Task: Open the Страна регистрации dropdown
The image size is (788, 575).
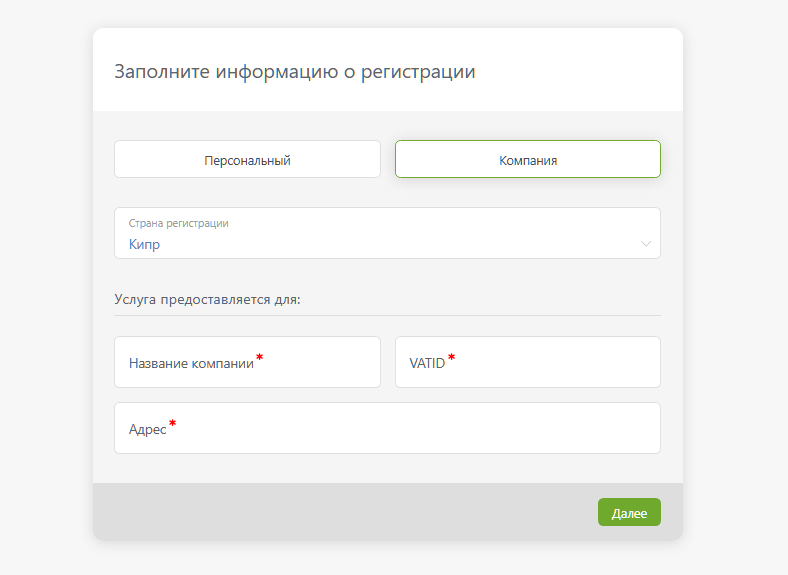Action: [x=387, y=233]
